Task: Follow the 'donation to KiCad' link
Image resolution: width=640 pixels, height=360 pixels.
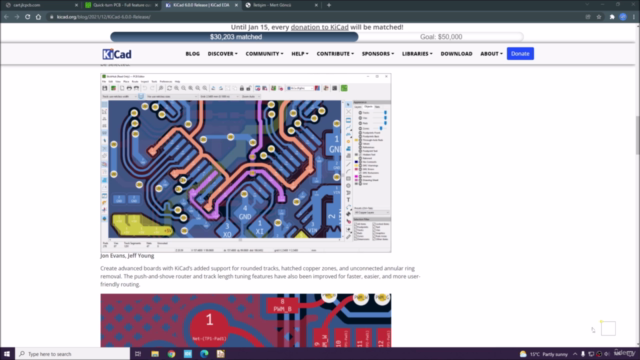Action: pos(320,27)
